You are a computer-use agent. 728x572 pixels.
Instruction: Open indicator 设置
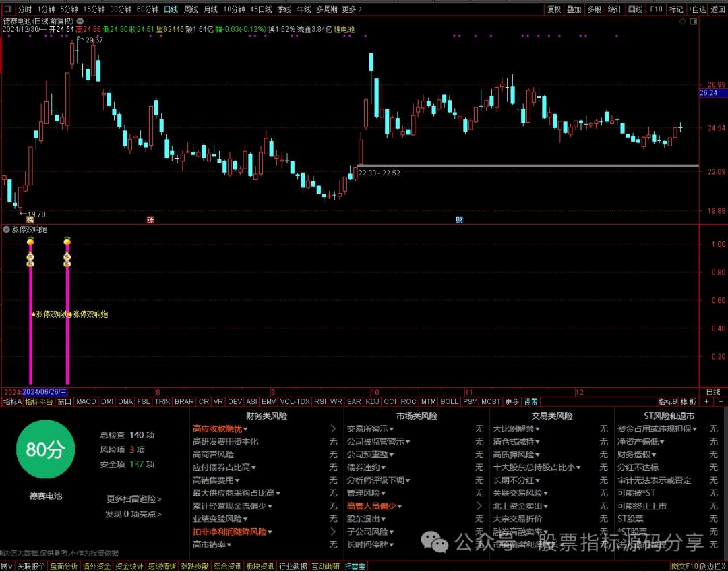pos(530,401)
